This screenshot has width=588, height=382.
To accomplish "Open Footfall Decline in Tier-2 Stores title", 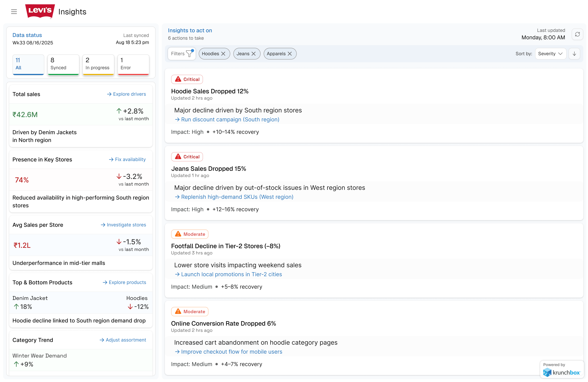I will (x=226, y=246).
